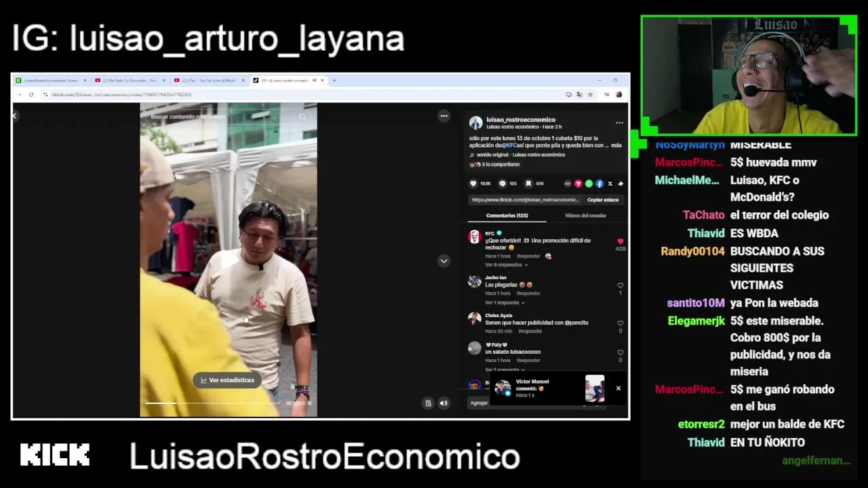The height and width of the screenshot is (488, 868).
Task: Click the embed code icon
Action: [568, 184]
